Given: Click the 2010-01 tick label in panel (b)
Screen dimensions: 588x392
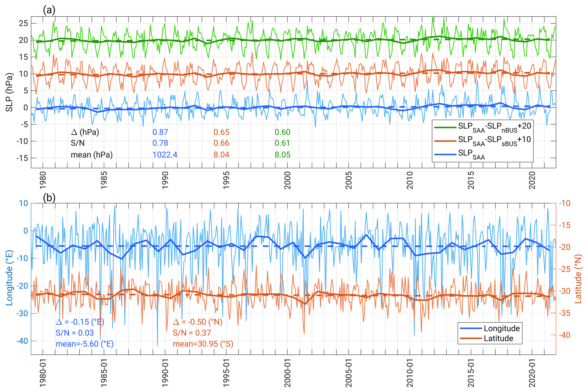Looking at the screenshot, I should tap(410, 373).
